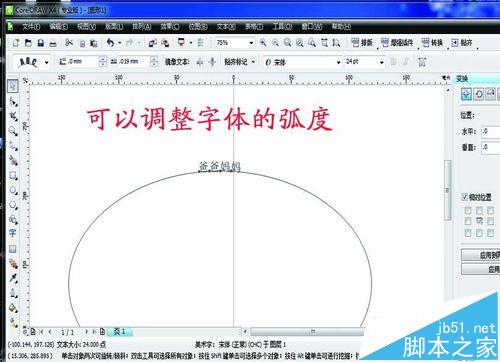
Task: Check the bottom-center anchor point checkbox
Action: coord(479,233)
